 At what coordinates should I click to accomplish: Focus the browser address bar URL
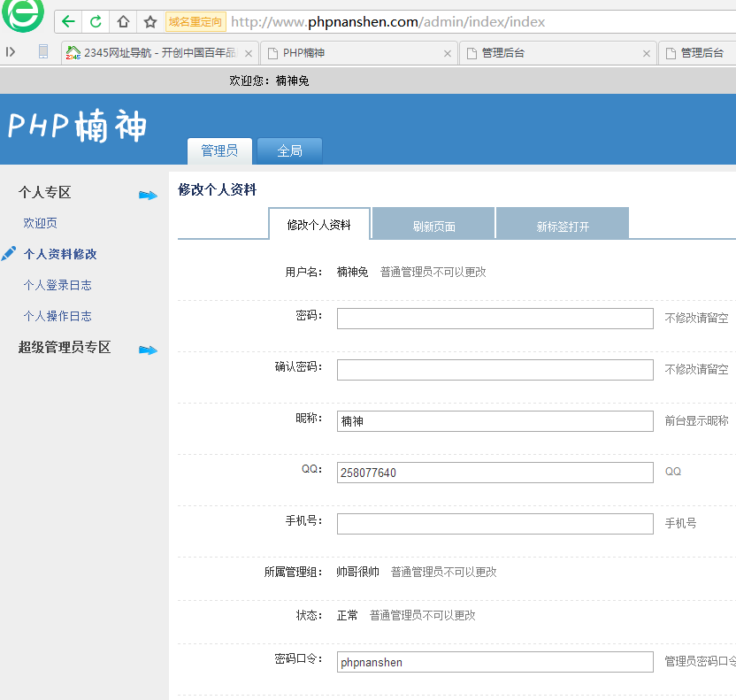click(x=387, y=21)
